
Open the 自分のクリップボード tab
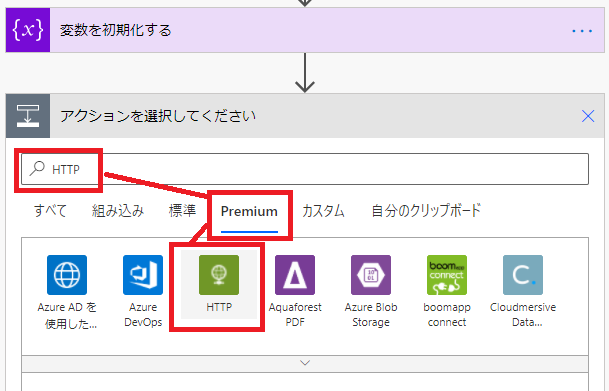click(x=426, y=211)
